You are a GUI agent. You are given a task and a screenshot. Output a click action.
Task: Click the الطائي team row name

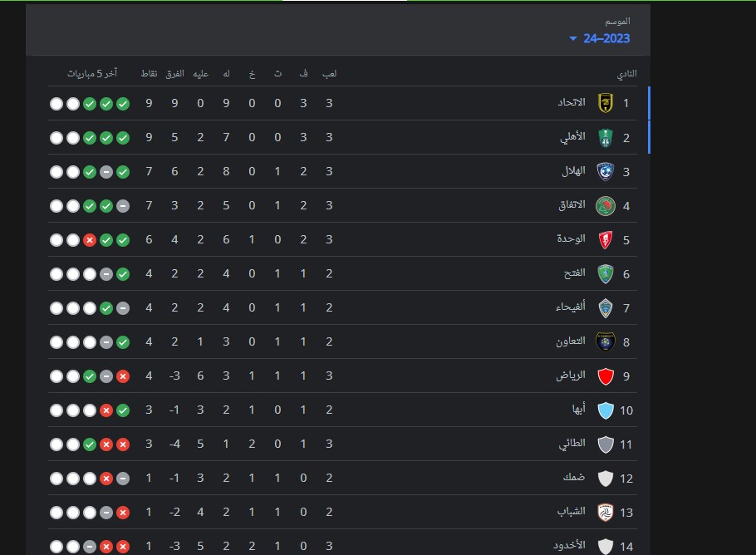click(572, 444)
